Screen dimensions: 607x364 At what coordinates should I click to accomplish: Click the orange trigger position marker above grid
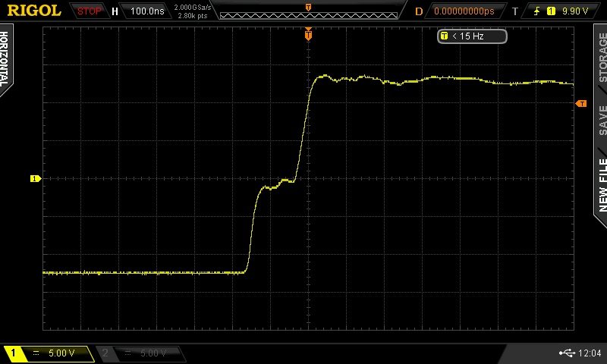click(309, 34)
